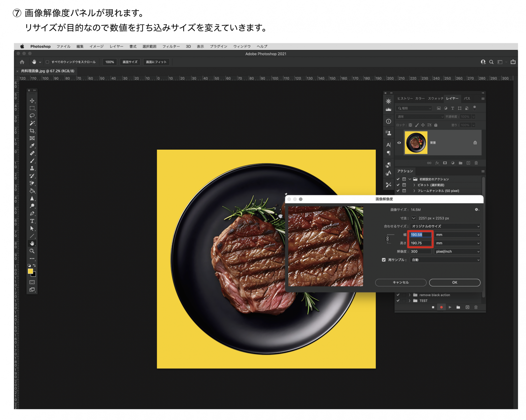Open the Image menu
526x420 pixels.
tap(97, 46)
